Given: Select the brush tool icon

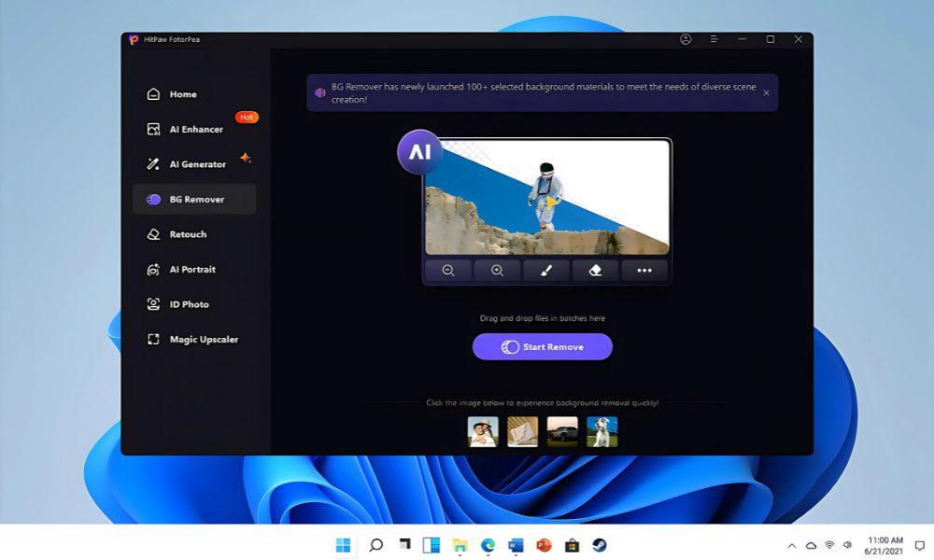Looking at the screenshot, I should click(x=545, y=271).
